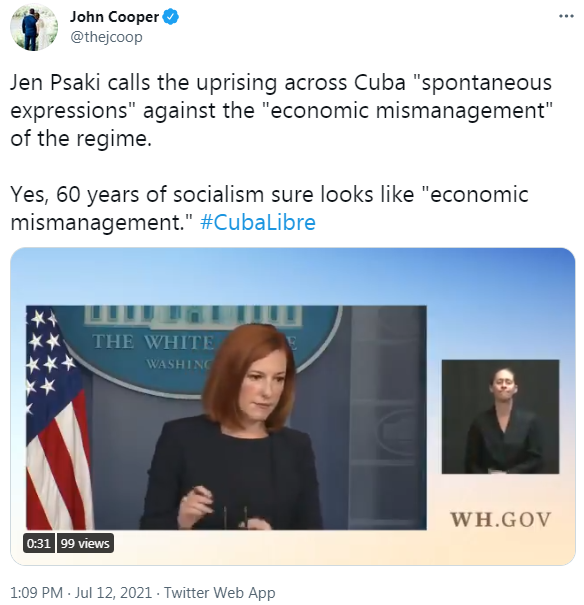Click the WH.GOV watermark text
Screen dimensions: 584x605
click(x=500, y=519)
